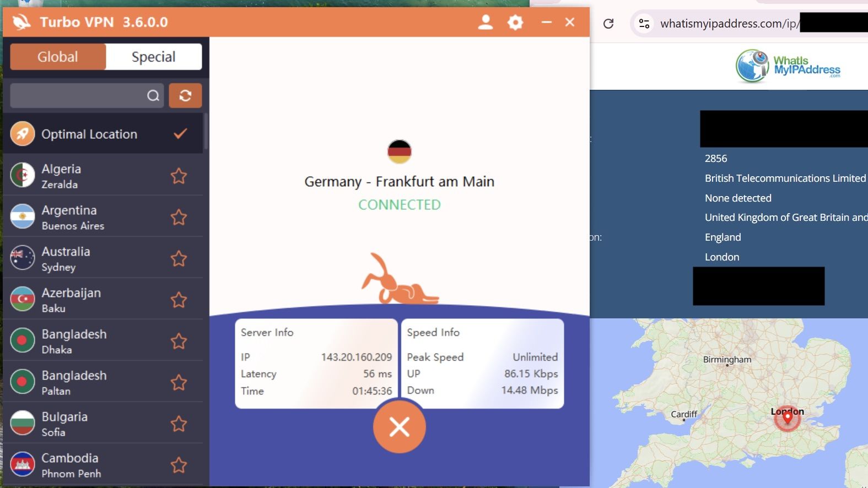Star the Azerbaijan Baku server
Viewport: 868px width, 488px height.
(x=179, y=300)
